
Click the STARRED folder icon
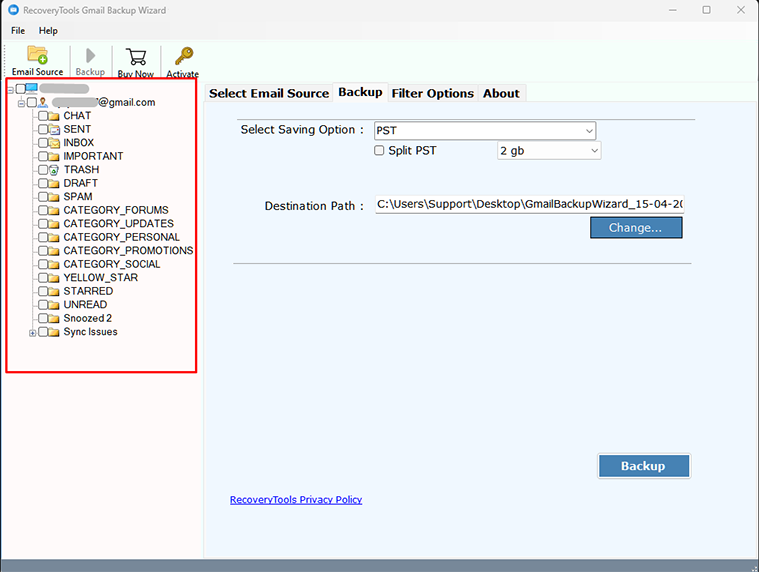click(x=54, y=291)
